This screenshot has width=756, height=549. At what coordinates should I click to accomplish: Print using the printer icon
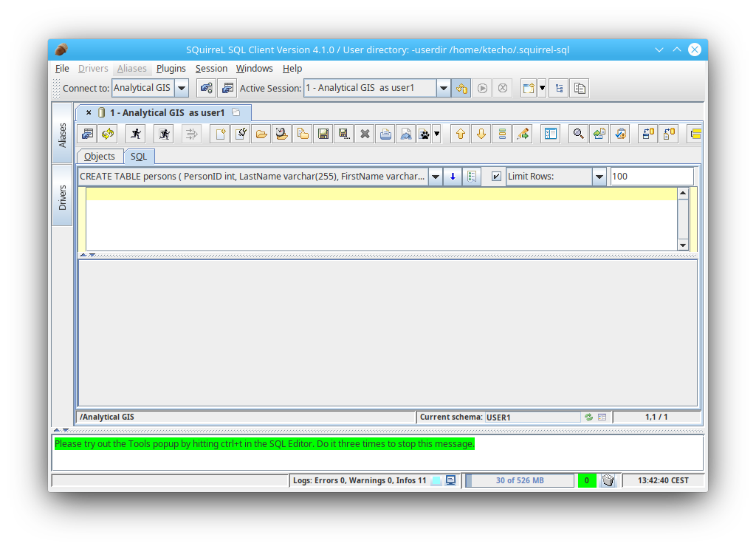385,134
